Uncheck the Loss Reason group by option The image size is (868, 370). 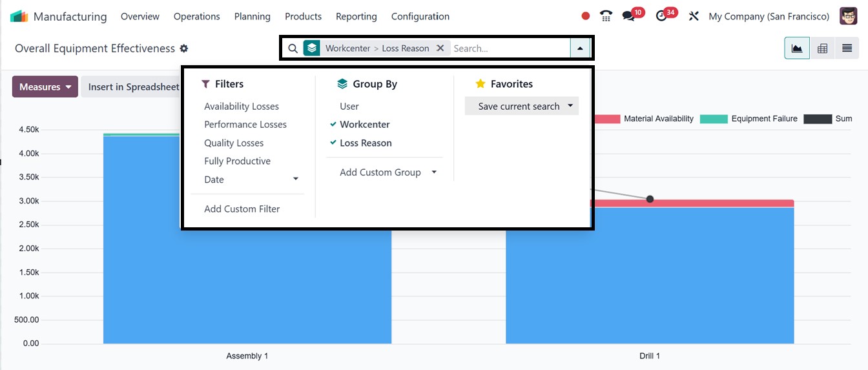(366, 143)
